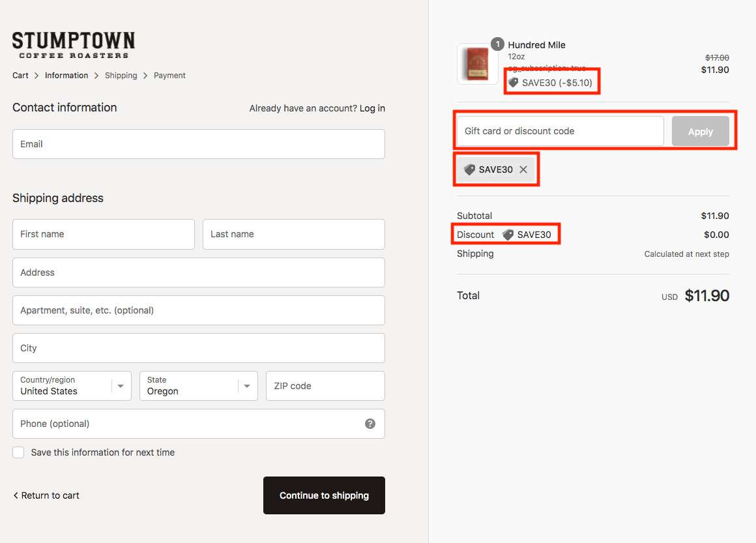756x543 pixels.
Task: Click the SAVE30 (-$5.10) line item discount
Action: [x=551, y=83]
